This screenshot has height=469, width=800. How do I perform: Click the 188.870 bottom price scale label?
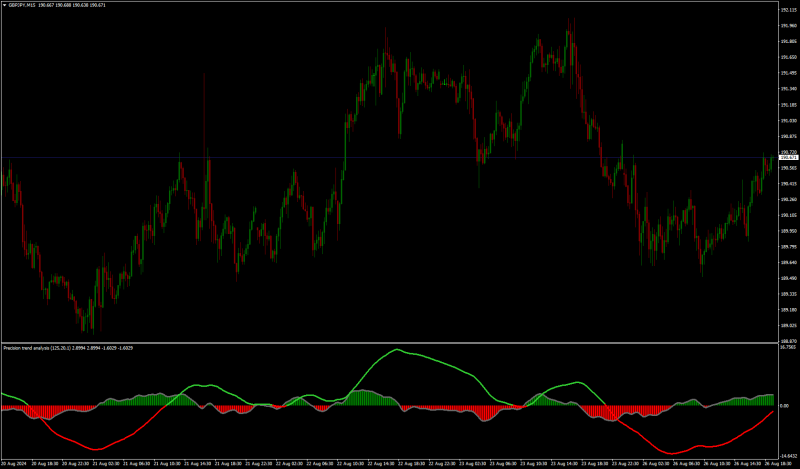(x=788, y=341)
